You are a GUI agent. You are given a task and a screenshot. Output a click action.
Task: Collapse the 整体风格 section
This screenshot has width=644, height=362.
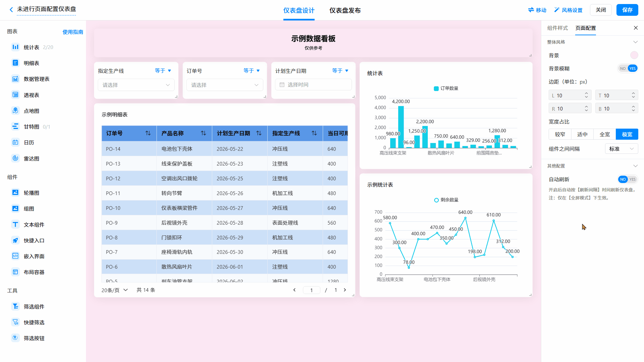[635, 42]
